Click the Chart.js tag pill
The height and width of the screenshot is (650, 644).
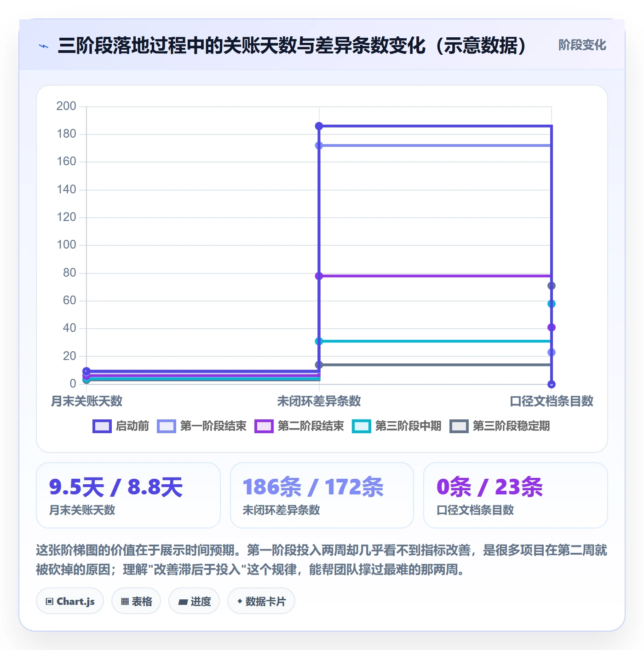click(x=70, y=601)
